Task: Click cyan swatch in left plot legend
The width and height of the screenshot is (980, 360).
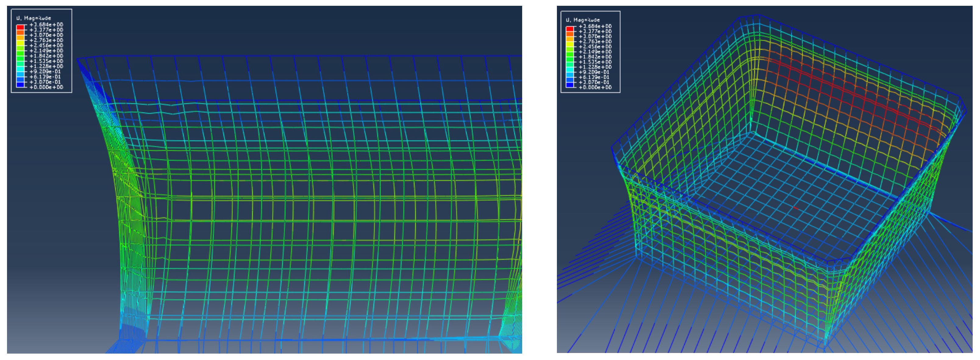Action: coord(20,69)
